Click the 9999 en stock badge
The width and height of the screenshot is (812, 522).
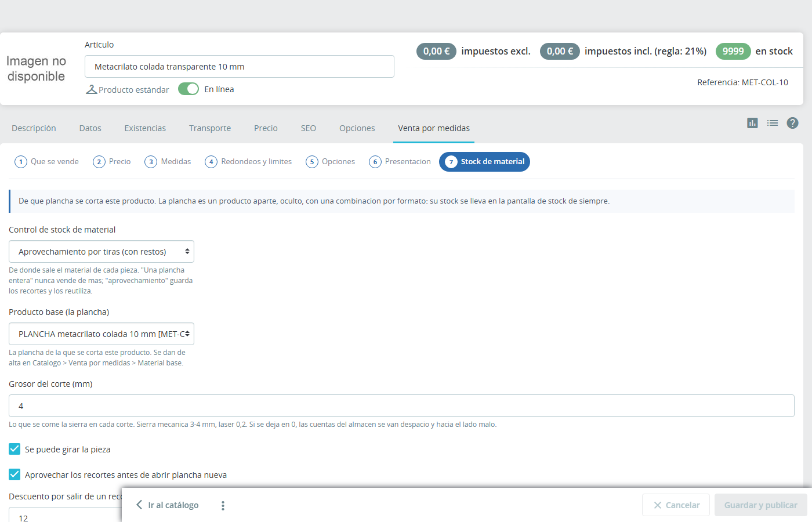click(733, 51)
